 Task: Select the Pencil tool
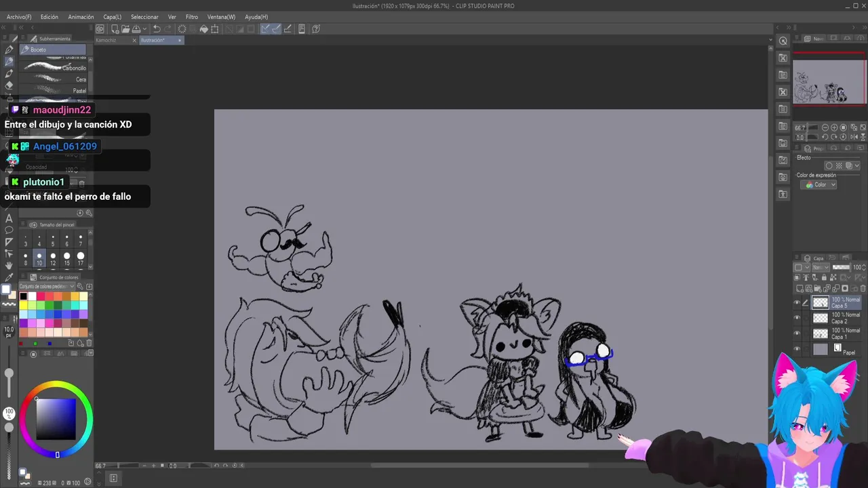pyautogui.click(x=9, y=61)
